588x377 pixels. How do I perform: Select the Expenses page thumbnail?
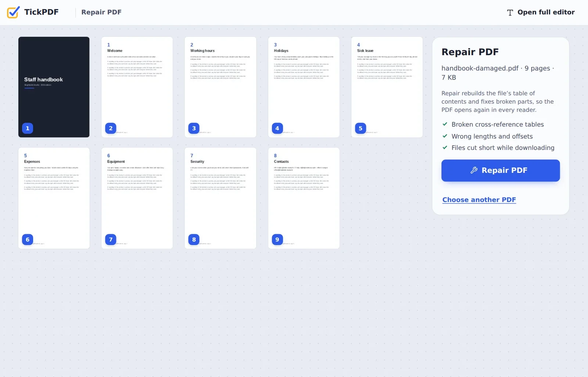coord(54,198)
